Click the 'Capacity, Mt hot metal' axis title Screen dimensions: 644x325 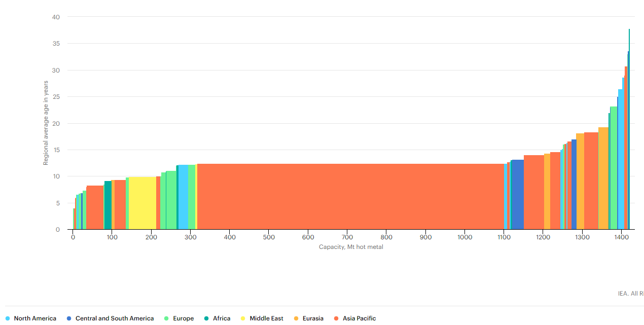click(x=351, y=247)
